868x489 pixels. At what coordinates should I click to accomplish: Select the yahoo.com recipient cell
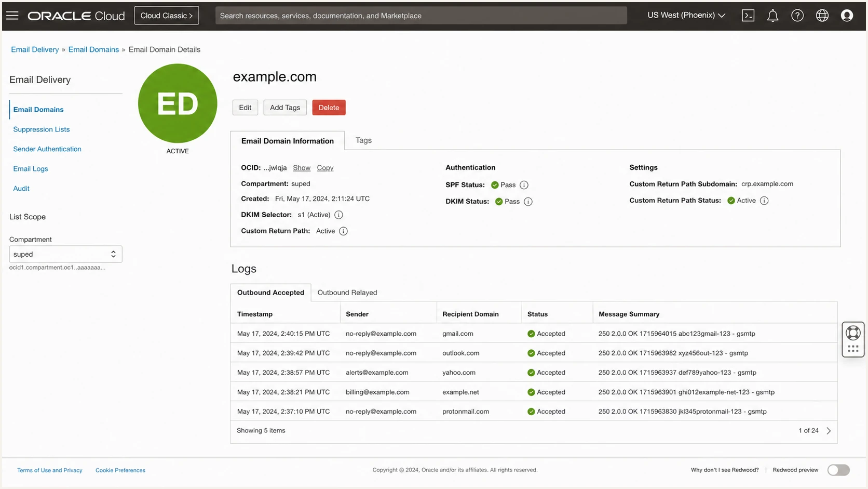pos(459,373)
